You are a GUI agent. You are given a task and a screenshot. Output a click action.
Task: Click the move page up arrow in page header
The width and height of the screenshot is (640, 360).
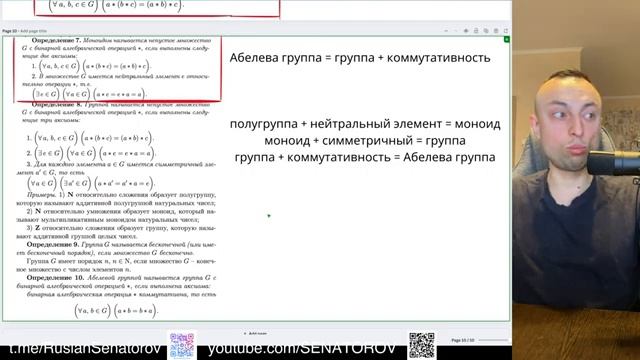tap(446, 31)
